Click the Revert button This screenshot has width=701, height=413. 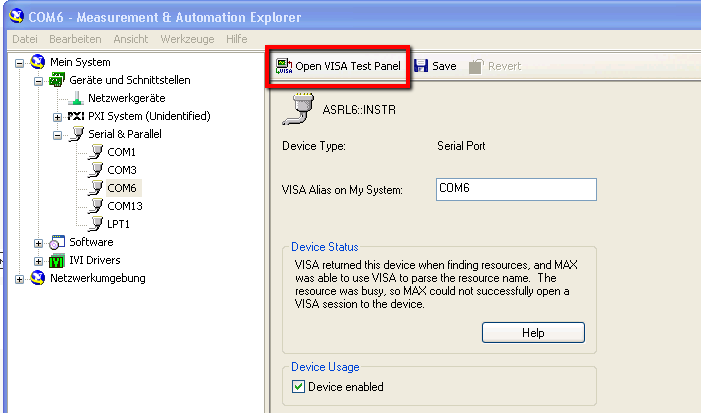(x=494, y=66)
